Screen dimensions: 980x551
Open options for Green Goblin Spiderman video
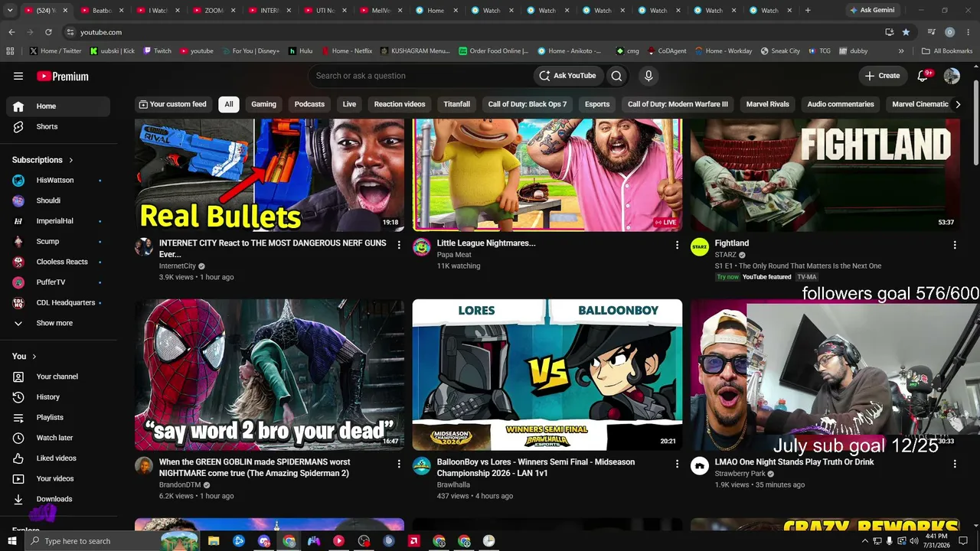pos(399,464)
